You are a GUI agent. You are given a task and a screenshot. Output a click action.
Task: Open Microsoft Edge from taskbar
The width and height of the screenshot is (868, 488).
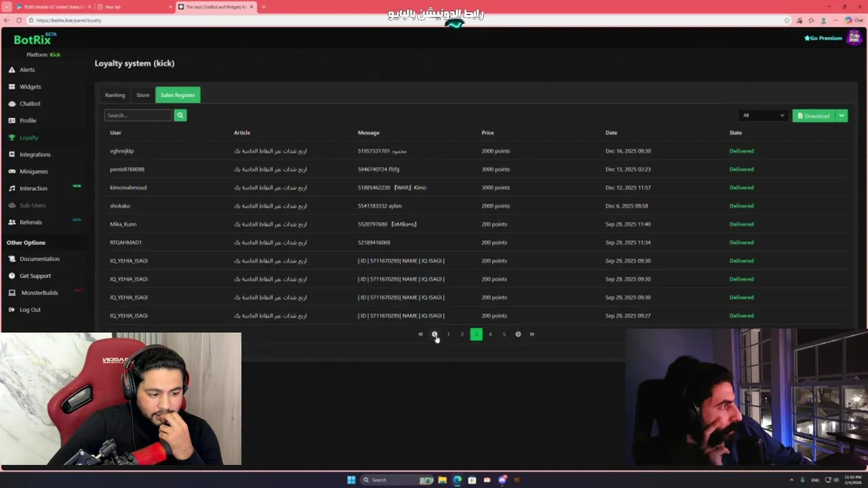pyautogui.click(x=457, y=480)
